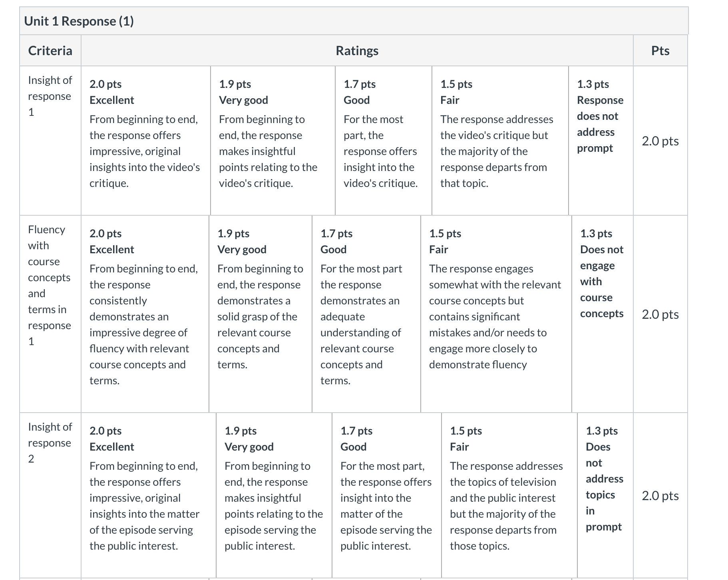
Task: Select Excellent rating for Insight of response 1
Action: [145, 141]
